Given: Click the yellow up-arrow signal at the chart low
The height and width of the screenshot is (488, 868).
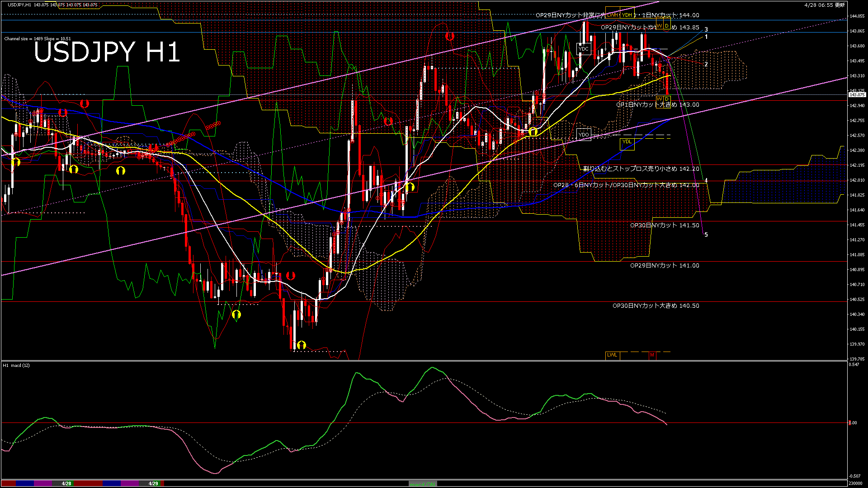Looking at the screenshot, I should point(302,345).
